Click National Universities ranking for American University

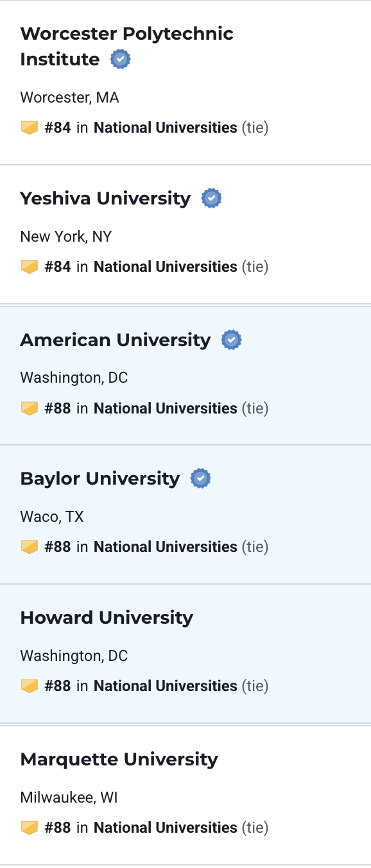tap(166, 408)
